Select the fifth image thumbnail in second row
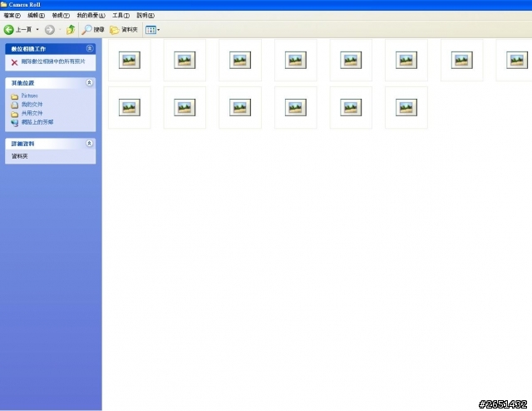The width and height of the screenshot is (532, 411). coord(351,107)
